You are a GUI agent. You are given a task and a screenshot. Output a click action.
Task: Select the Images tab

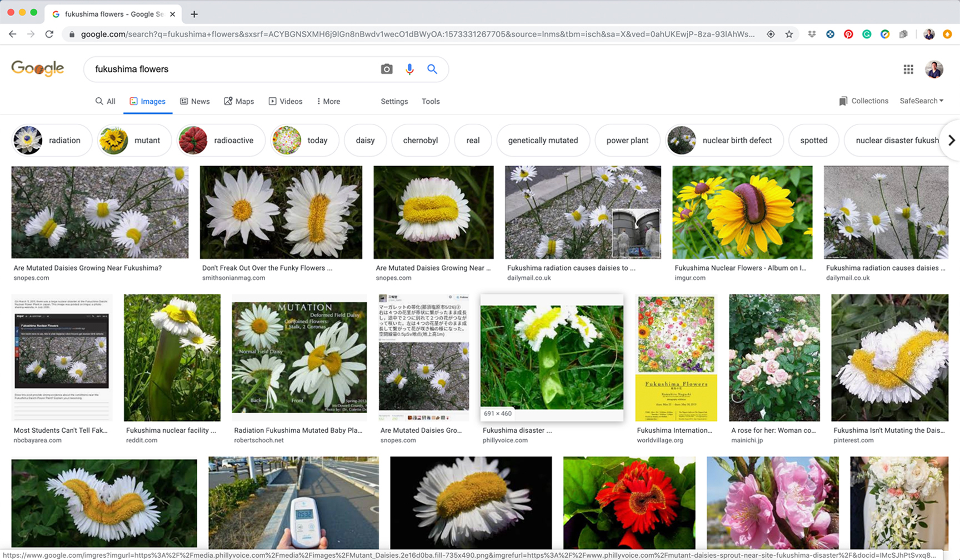(148, 101)
